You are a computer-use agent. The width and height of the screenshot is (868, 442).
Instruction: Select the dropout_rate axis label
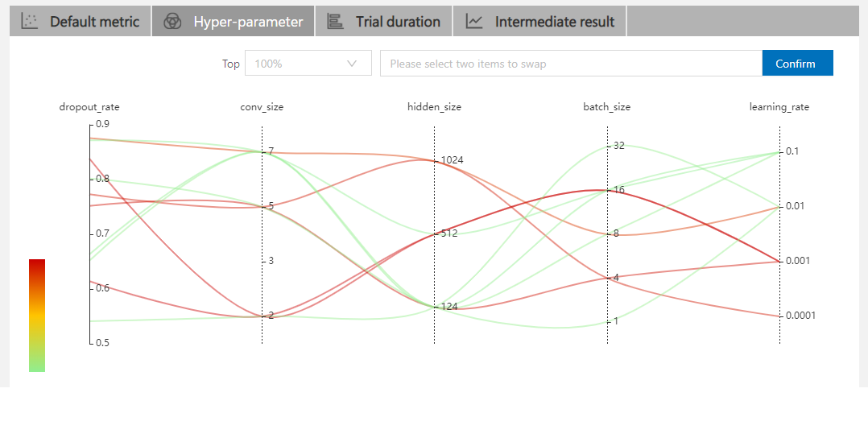tap(89, 107)
